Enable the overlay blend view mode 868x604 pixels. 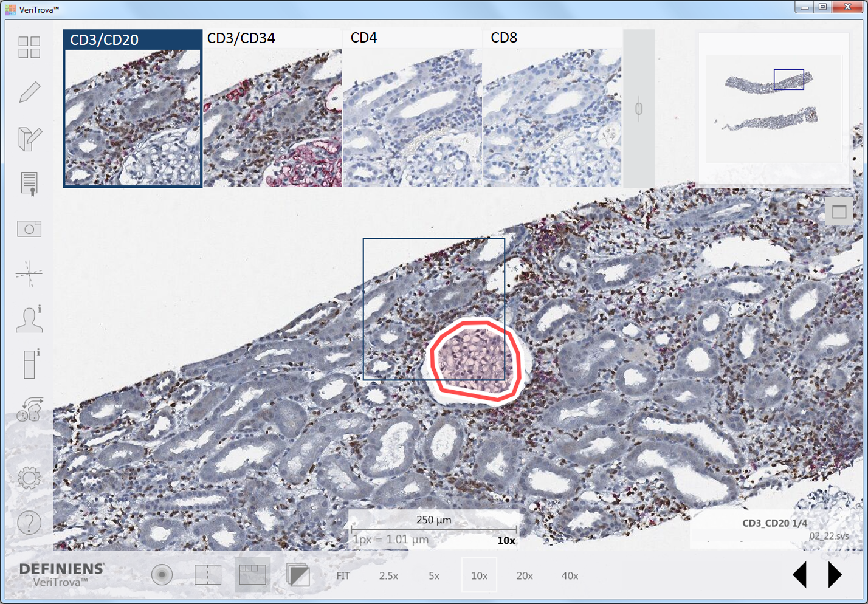[x=298, y=574]
